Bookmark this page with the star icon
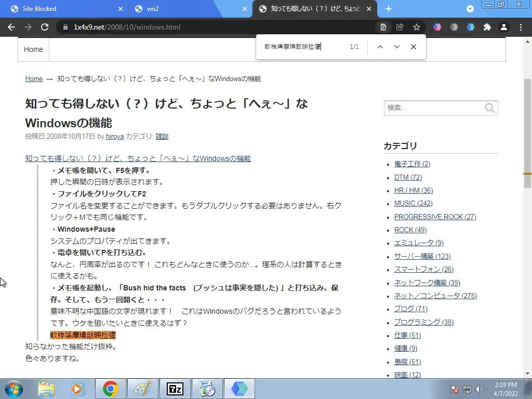532x399 pixels. pyautogui.click(x=416, y=27)
